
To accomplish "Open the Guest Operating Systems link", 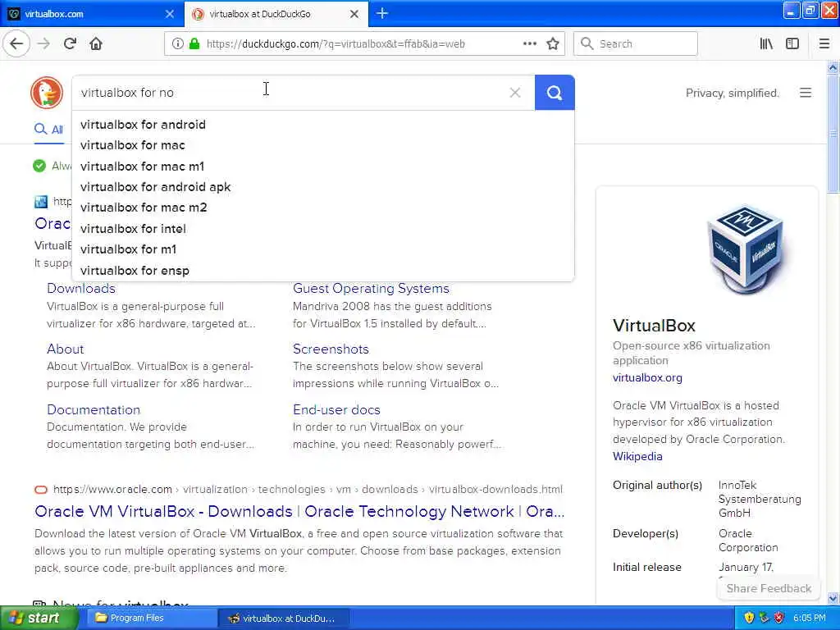I will [371, 288].
